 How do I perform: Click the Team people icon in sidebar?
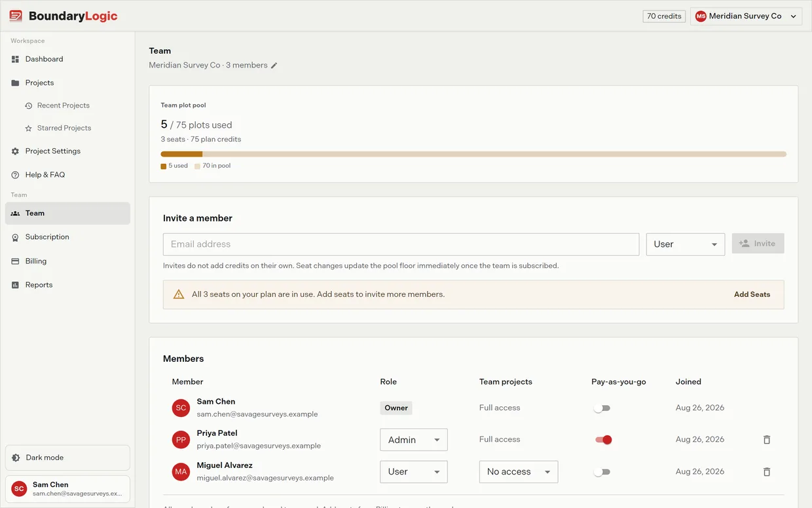[15, 214]
